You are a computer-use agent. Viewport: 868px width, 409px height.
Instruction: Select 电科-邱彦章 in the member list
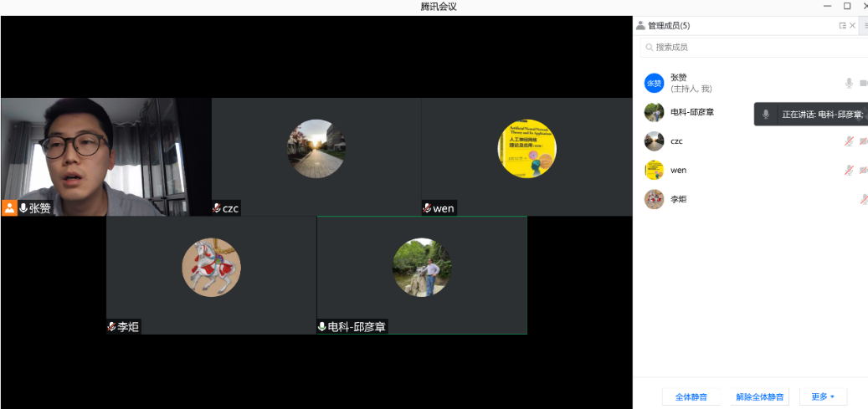691,112
